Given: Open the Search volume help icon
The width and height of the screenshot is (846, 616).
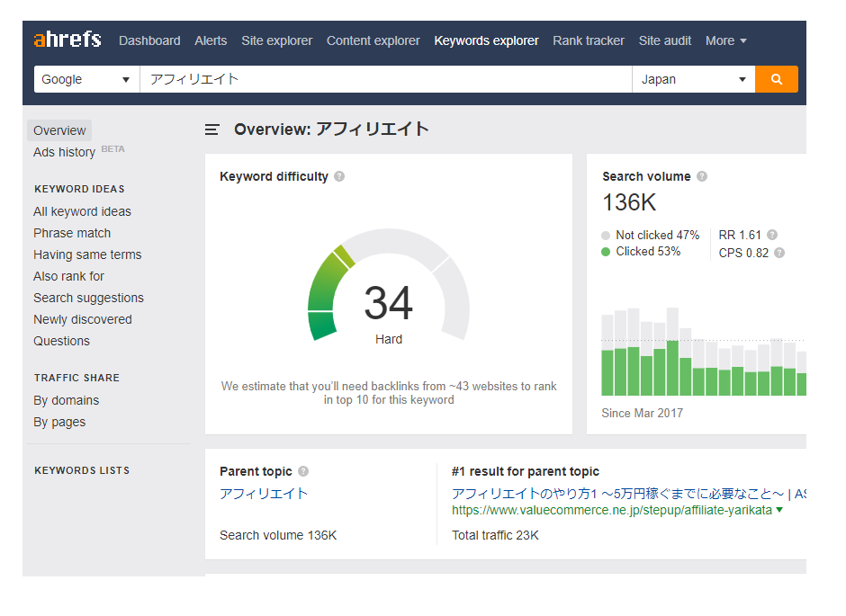Looking at the screenshot, I should [x=702, y=176].
